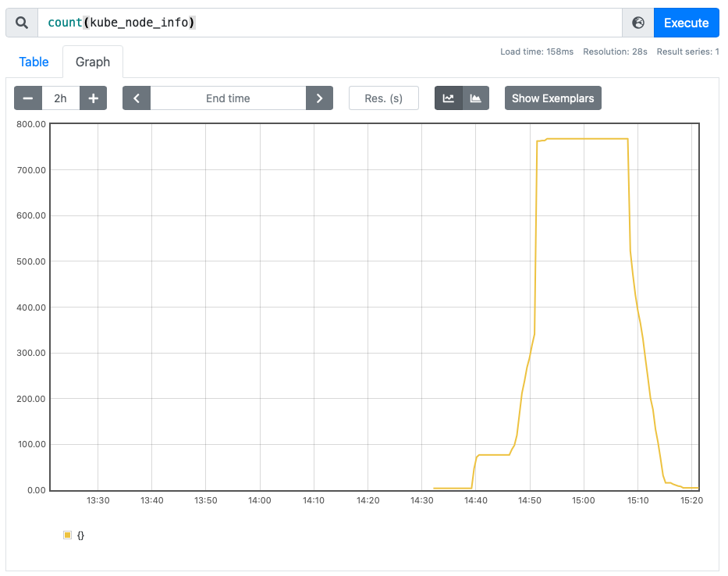The image size is (728, 576).
Task: Click the Execute button
Action: pos(686,23)
